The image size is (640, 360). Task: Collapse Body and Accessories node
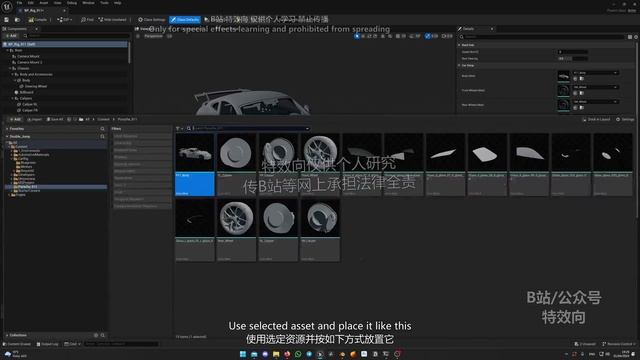tap(12, 74)
